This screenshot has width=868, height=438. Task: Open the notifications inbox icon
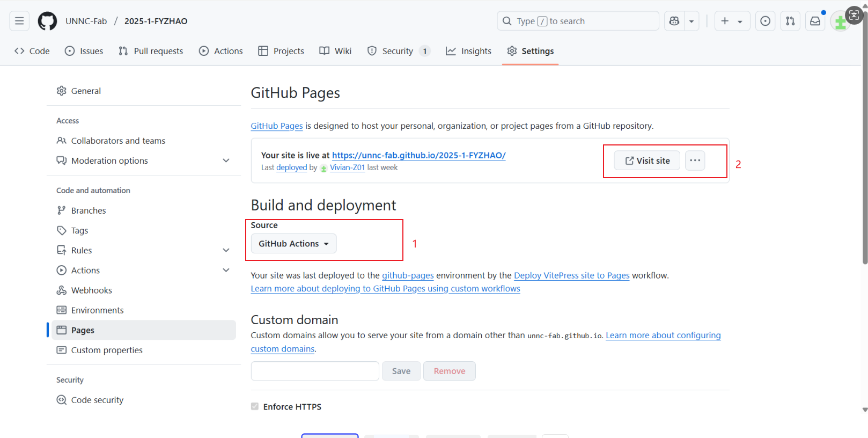click(x=815, y=21)
